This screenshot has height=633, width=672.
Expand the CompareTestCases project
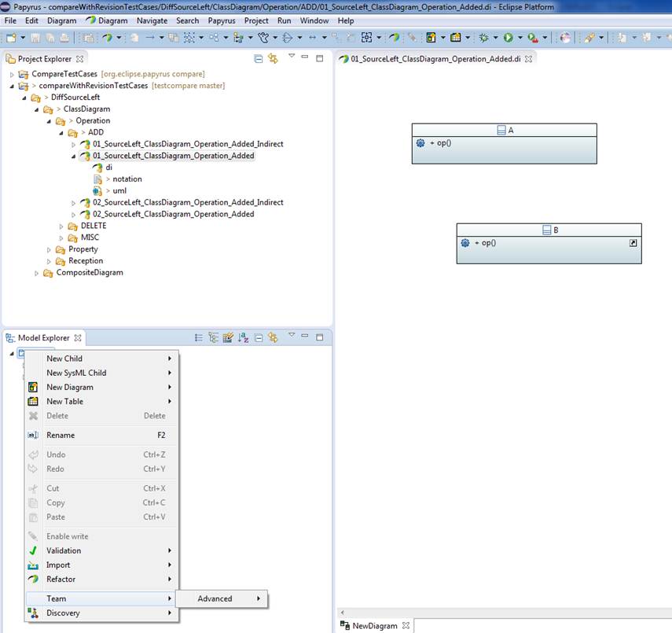12,75
